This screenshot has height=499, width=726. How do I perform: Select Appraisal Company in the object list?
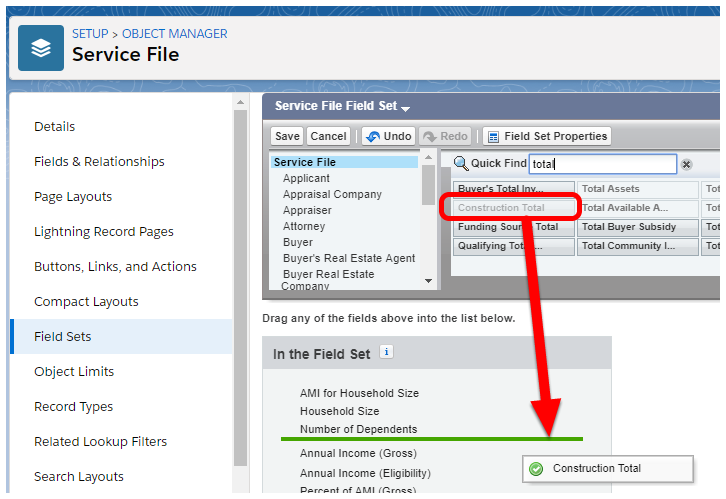click(x=332, y=194)
